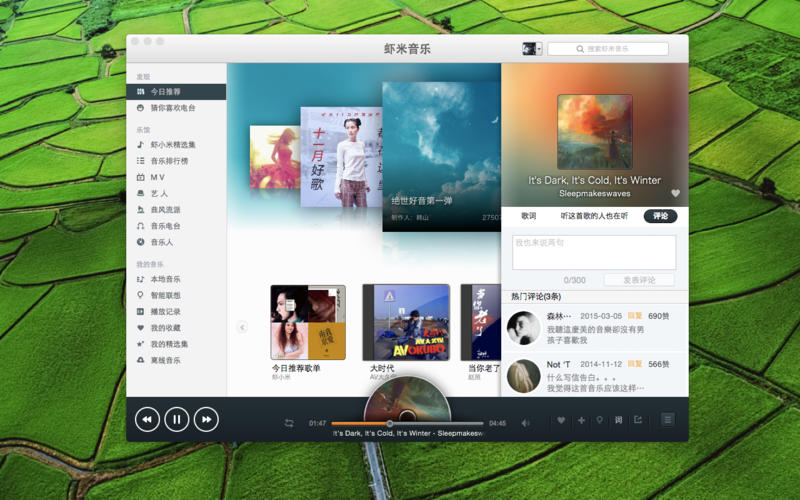Open the playlist queue icon

tap(667, 420)
